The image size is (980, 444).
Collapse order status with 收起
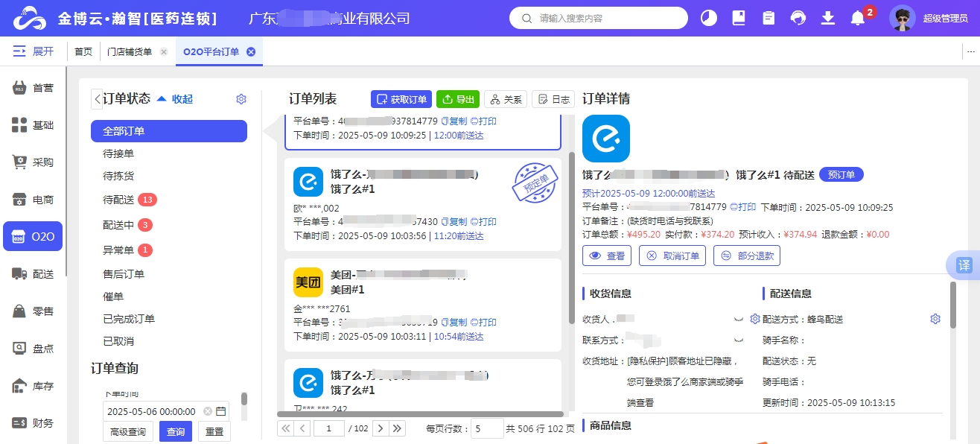(175, 99)
